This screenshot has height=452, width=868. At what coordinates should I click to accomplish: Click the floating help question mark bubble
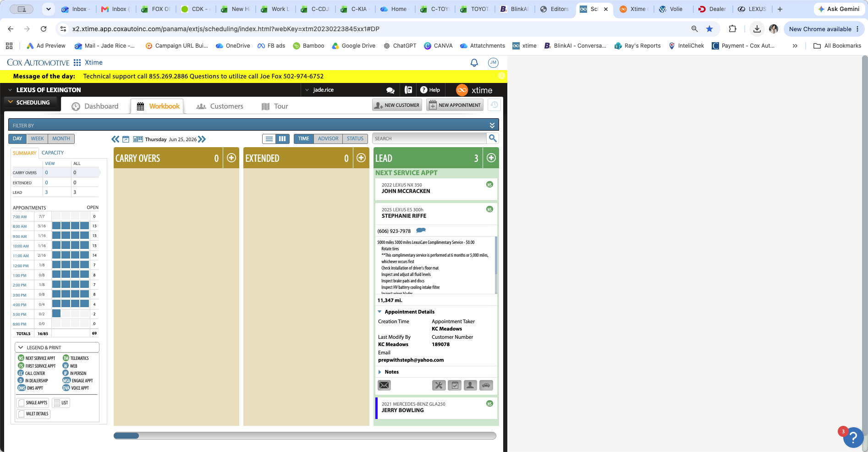tap(853, 437)
